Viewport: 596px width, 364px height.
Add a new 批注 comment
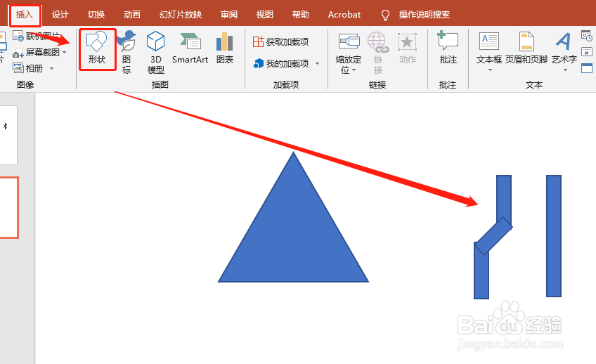tap(448, 48)
